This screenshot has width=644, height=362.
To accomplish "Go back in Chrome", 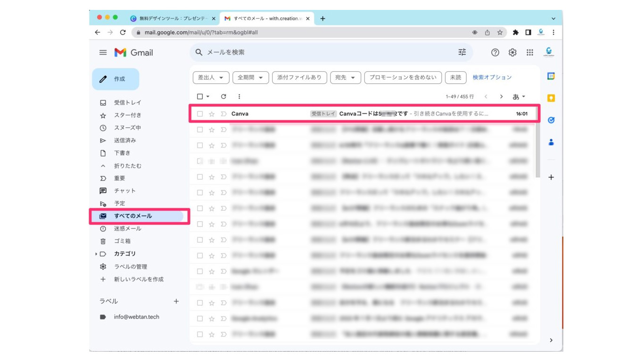I will coord(98,33).
